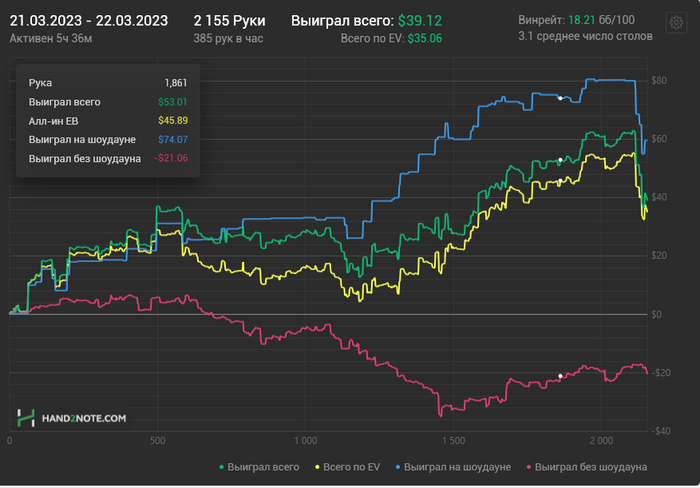Click the blue legend dot for showdown winnings
Viewport: 700px width, 488px height.
398,467
